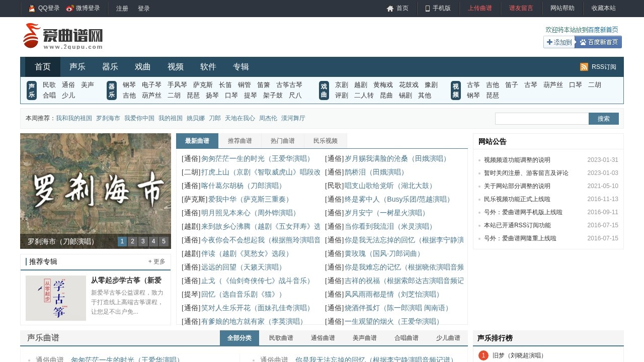Open the 罗刹海市 banner image

click(x=96, y=184)
